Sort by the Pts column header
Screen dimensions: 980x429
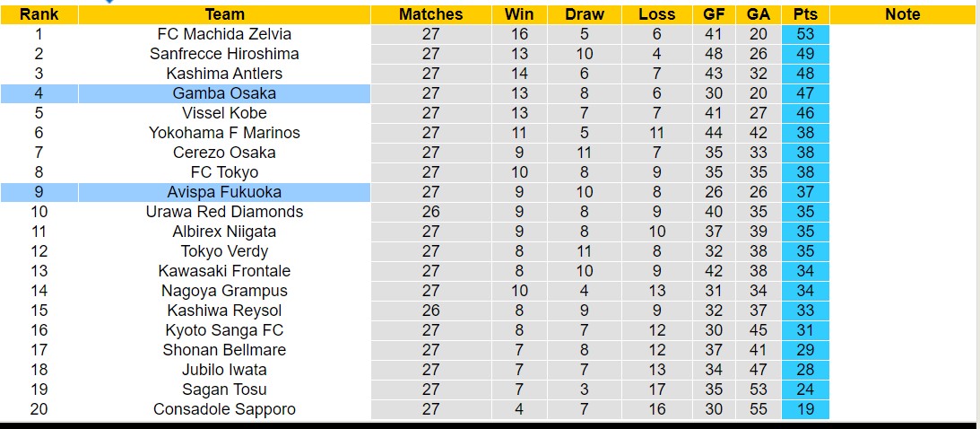[x=804, y=14]
